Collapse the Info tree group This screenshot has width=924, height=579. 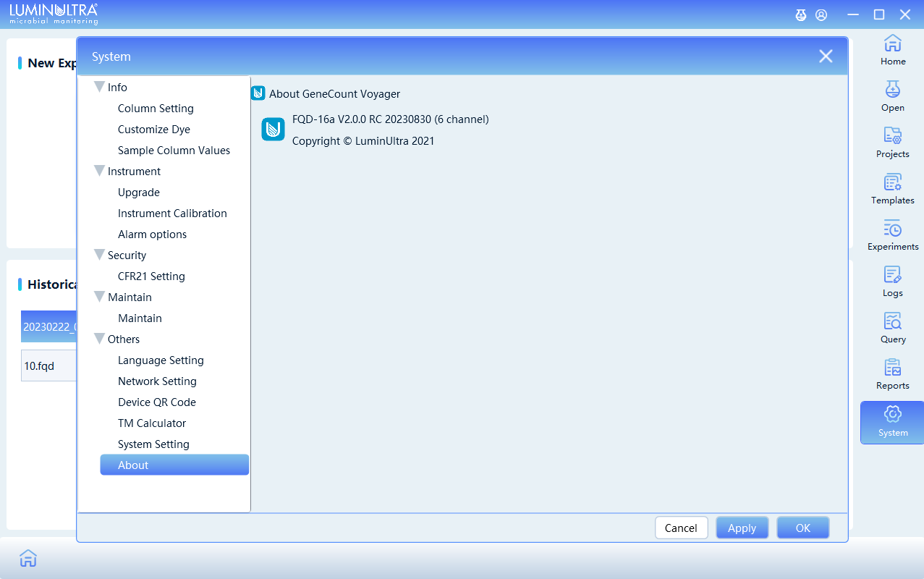point(99,87)
